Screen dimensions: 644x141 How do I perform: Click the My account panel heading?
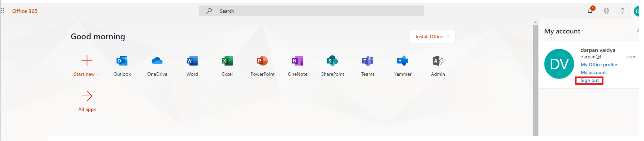[x=562, y=31]
